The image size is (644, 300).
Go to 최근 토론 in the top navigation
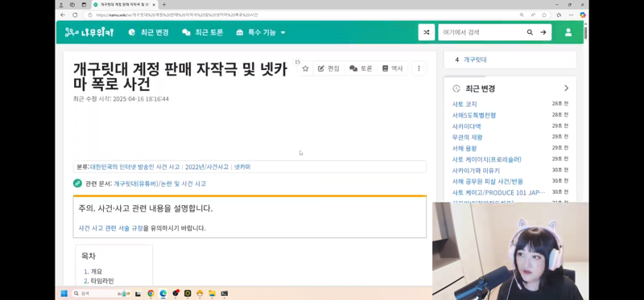pos(203,32)
